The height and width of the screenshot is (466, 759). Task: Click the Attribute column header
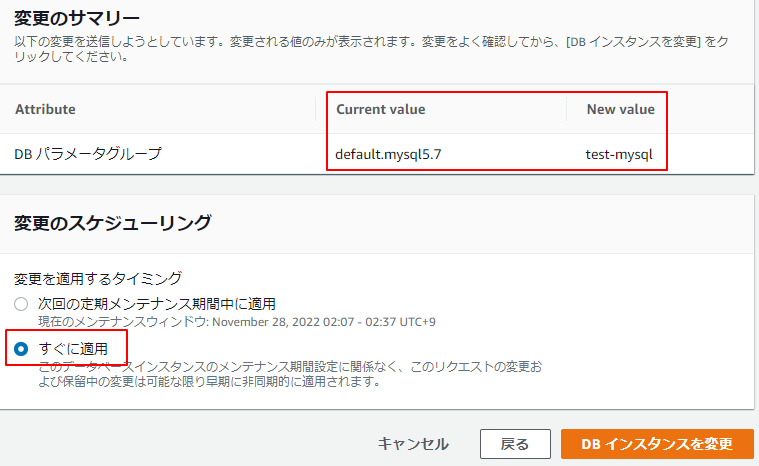pos(45,109)
